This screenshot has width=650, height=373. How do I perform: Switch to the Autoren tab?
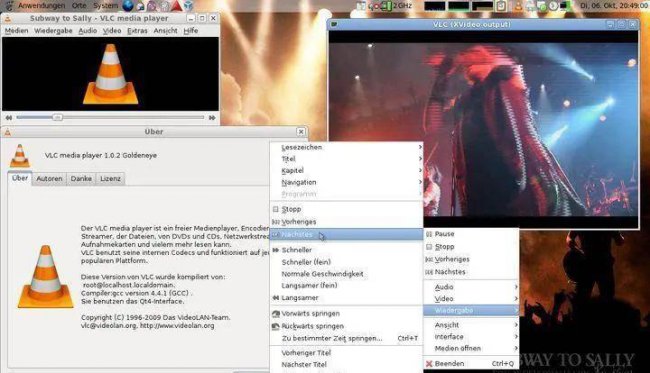tap(49, 179)
